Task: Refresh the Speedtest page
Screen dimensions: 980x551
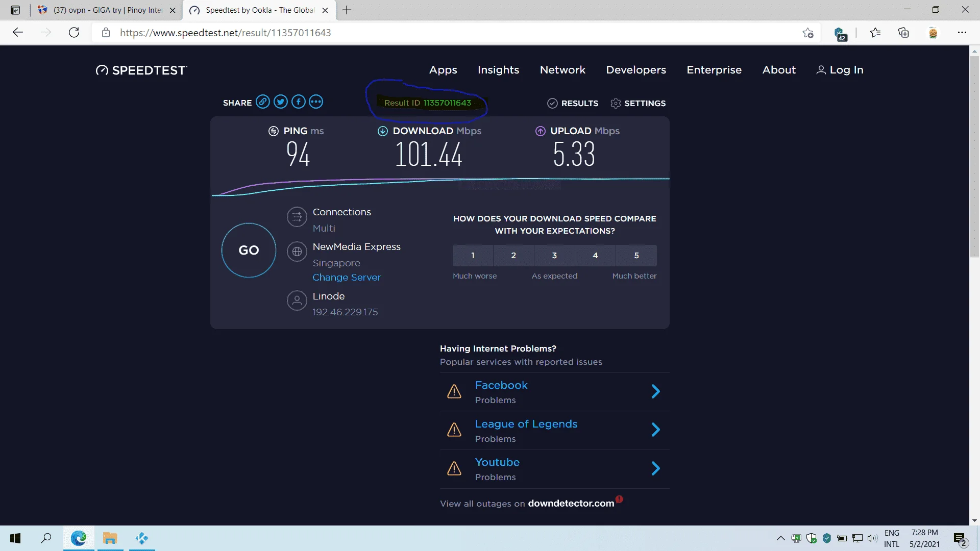Action: coord(74,33)
